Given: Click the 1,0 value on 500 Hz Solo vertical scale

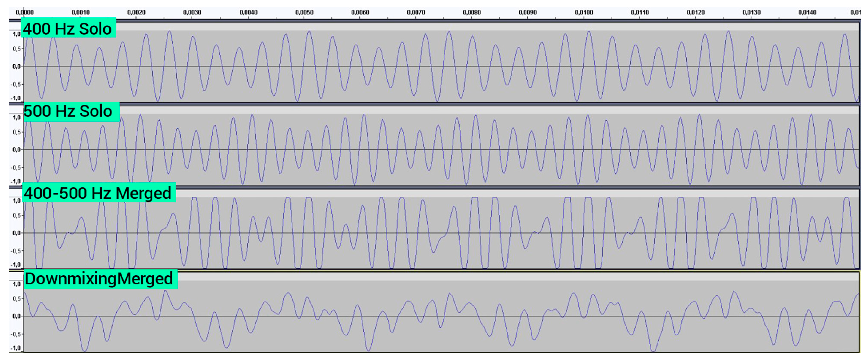Looking at the screenshot, I should (17, 118).
